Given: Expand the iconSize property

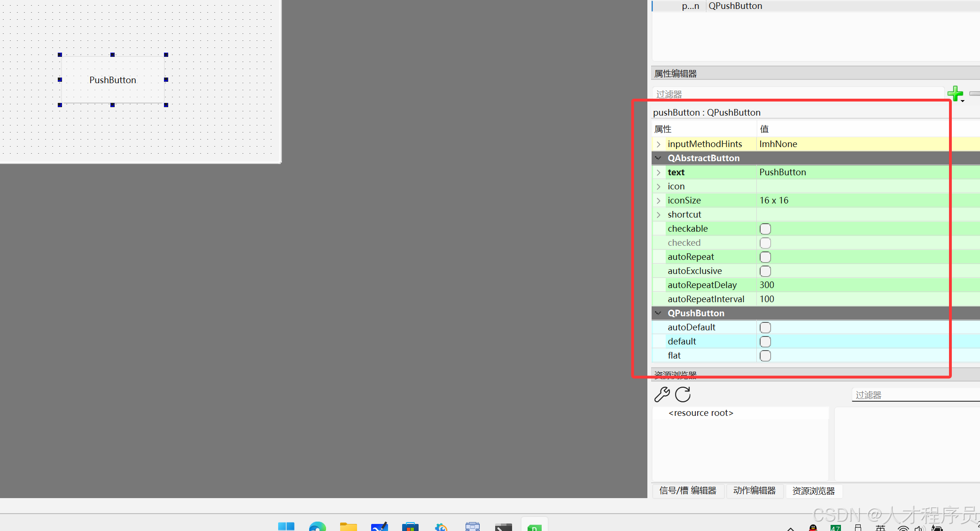Looking at the screenshot, I should tap(659, 201).
